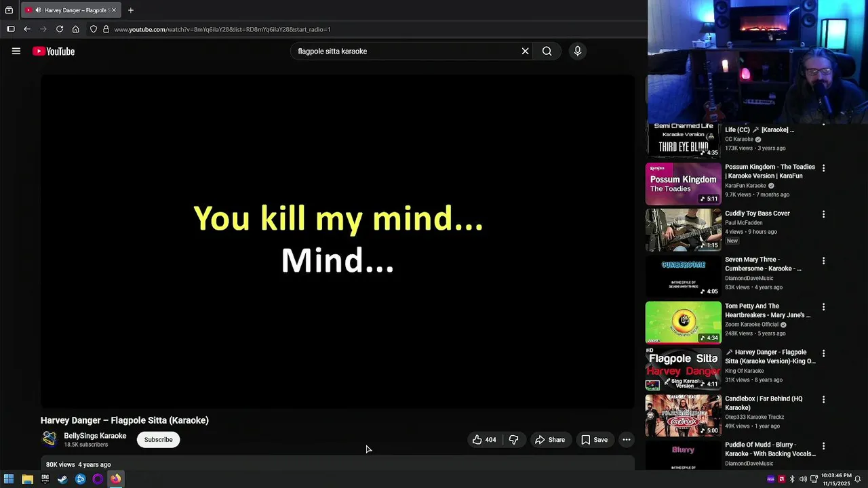The image size is (868, 488).
Task: Open Cuddly Toy Bass Cover thumbnail
Action: (684, 230)
